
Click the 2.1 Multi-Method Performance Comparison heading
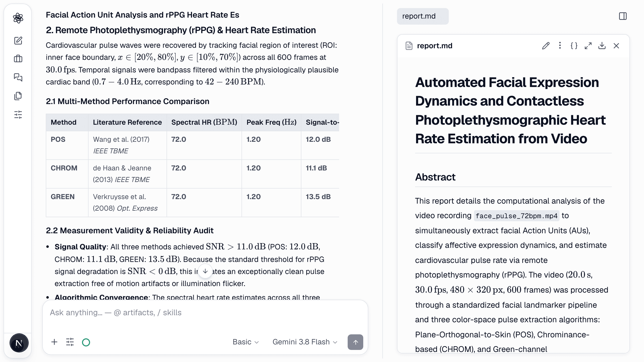pos(128,101)
